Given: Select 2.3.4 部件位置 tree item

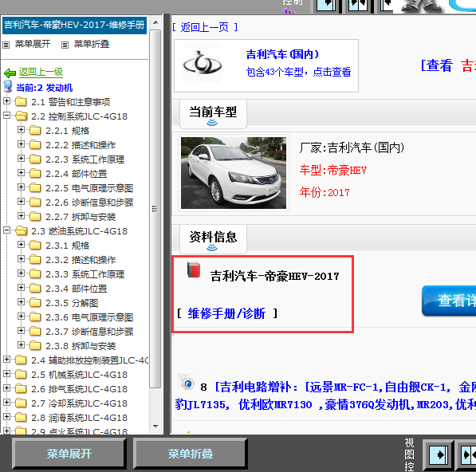Looking at the screenshot, I should point(77,289).
